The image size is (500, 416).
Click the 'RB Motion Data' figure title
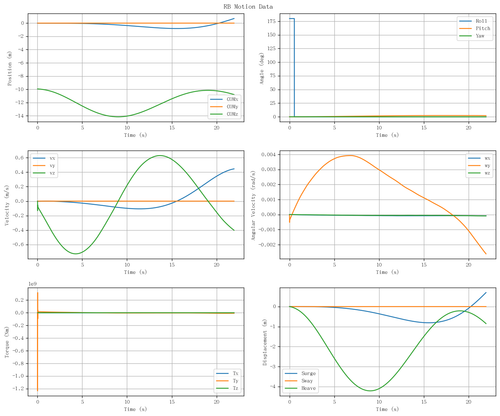click(248, 7)
